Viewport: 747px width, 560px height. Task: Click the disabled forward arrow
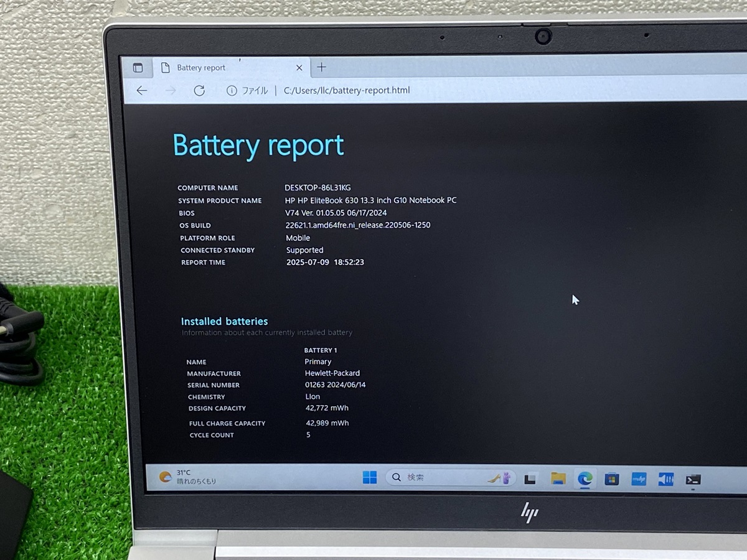pyautogui.click(x=171, y=91)
